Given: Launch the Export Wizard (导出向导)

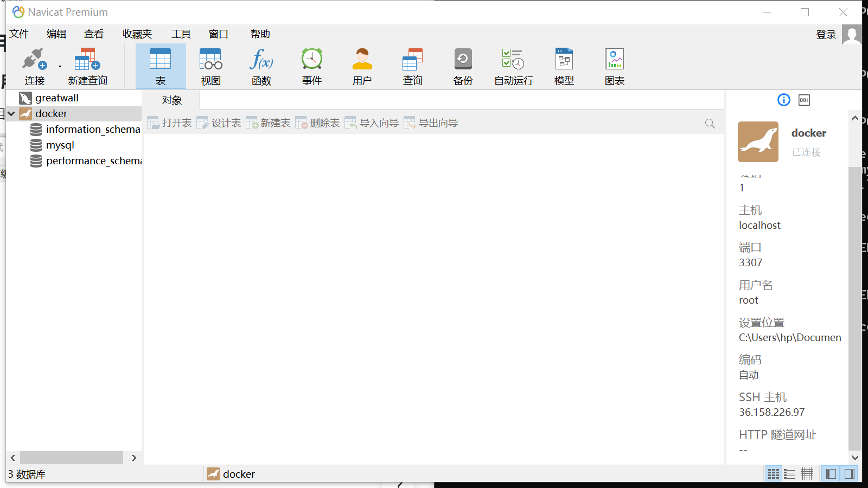Looking at the screenshot, I should click(x=431, y=123).
